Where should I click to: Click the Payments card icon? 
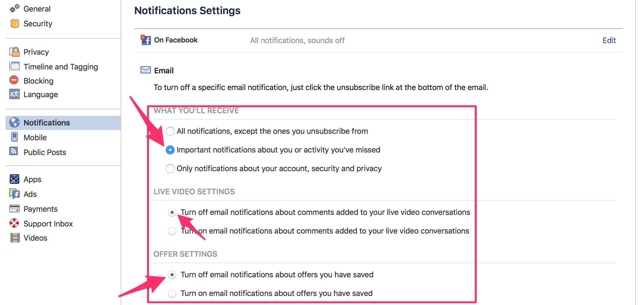pyautogui.click(x=14, y=209)
